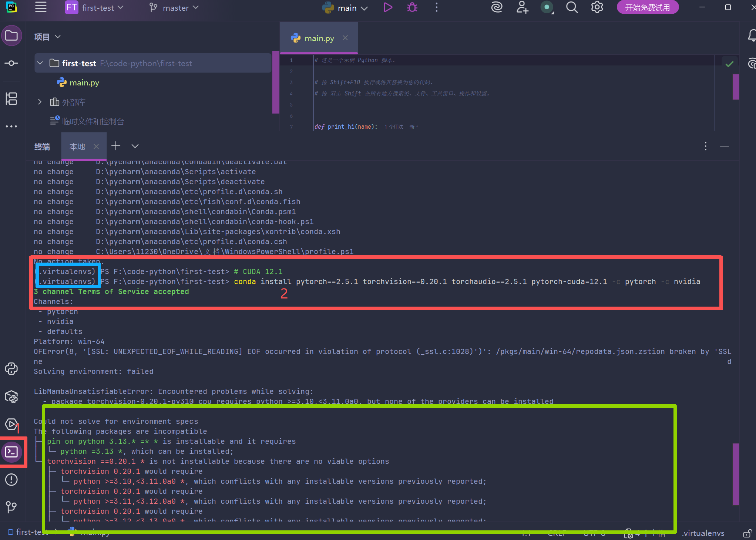Click the 终端 panel title
Image resolution: width=756 pixels, height=540 pixels.
click(42, 147)
